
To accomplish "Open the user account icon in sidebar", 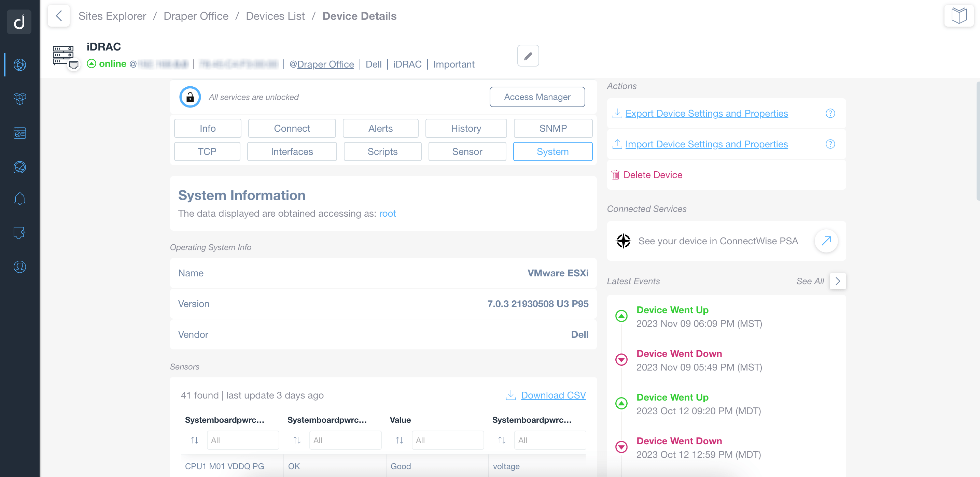I will (x=20, y=267).
